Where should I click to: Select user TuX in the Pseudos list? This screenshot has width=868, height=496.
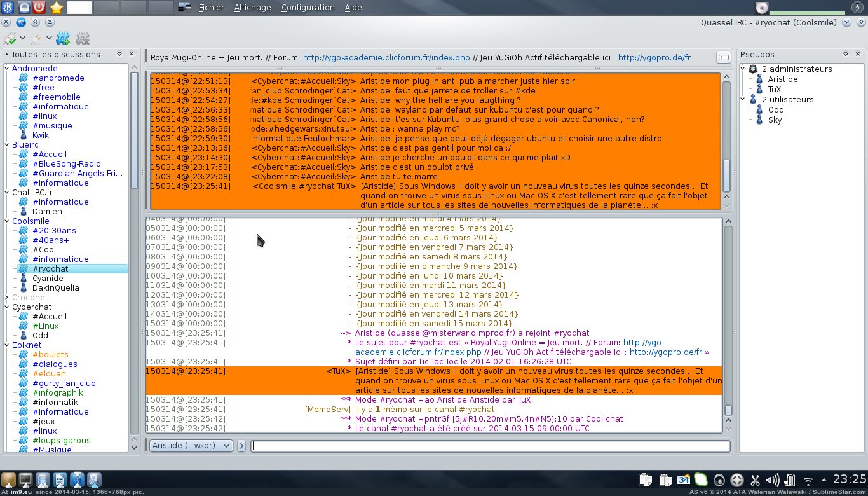(774, 90)
